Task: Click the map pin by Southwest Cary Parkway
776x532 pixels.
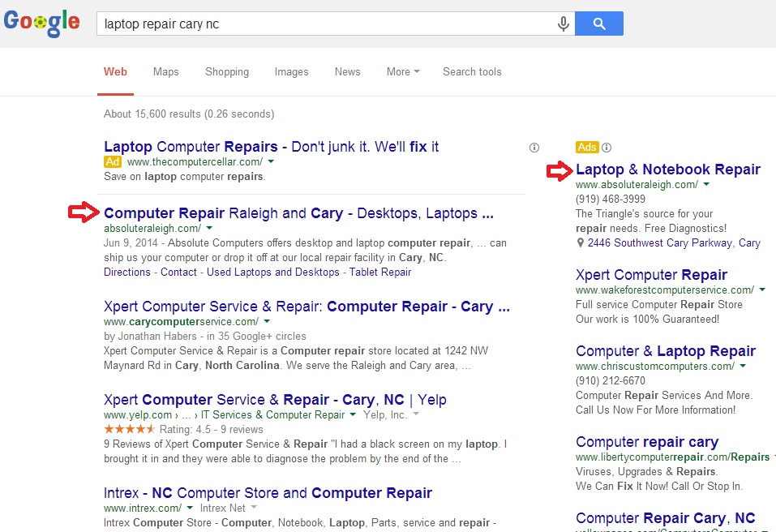Action: (x=581, y=243)
